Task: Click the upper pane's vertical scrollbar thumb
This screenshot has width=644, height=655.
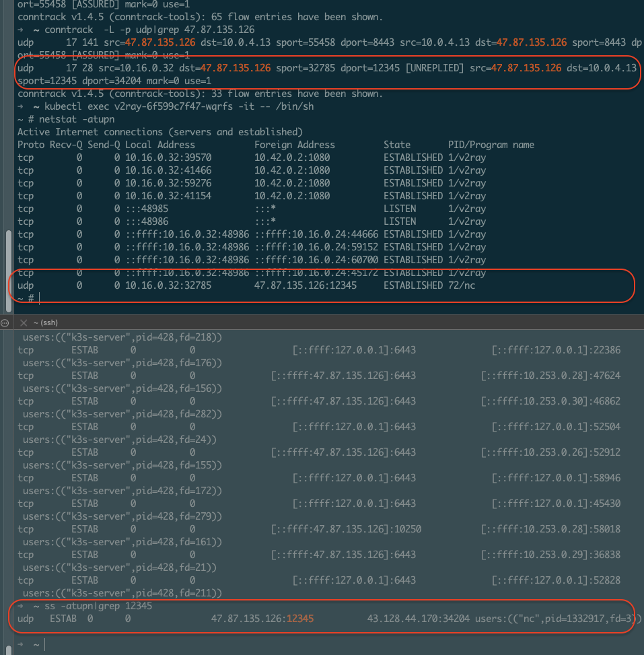Action: point(9,269)
